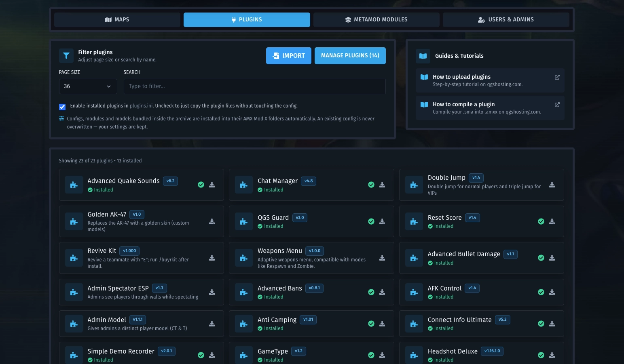The height and width of the screenshot is (364, 624).
Task: Download the Admin Spectator ESP plugin
Action: click(212, 292)
